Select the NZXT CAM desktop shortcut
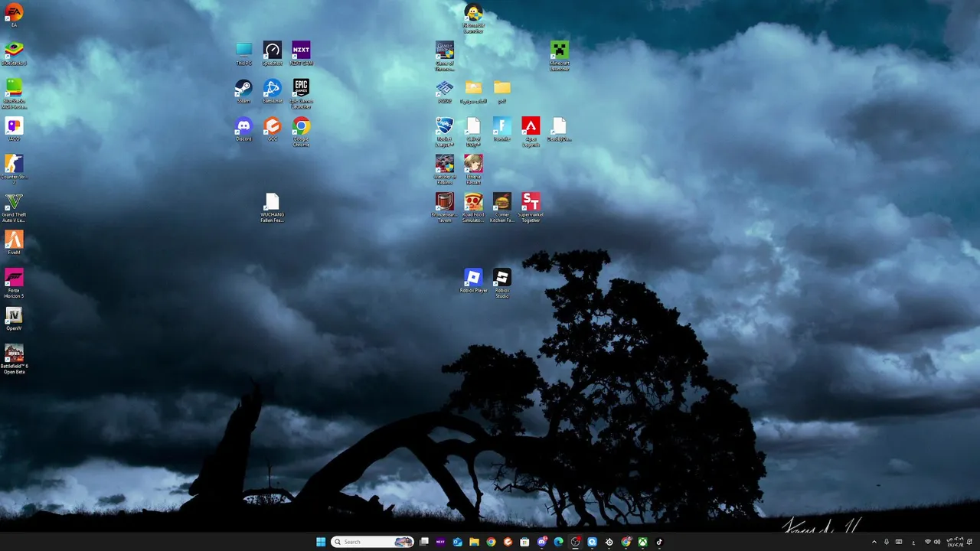Image resolution: width=980 pixels, height=551 pixels. [x=301, y=54]
